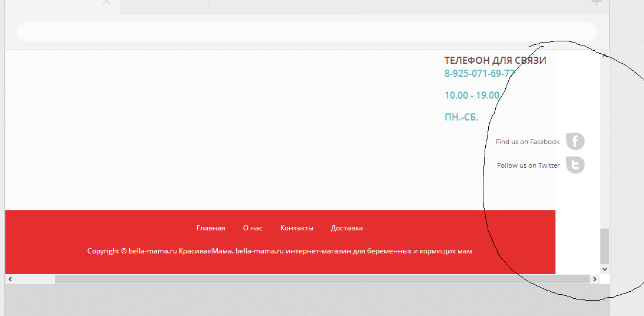Open the Facebook round icon

point(575,141)
